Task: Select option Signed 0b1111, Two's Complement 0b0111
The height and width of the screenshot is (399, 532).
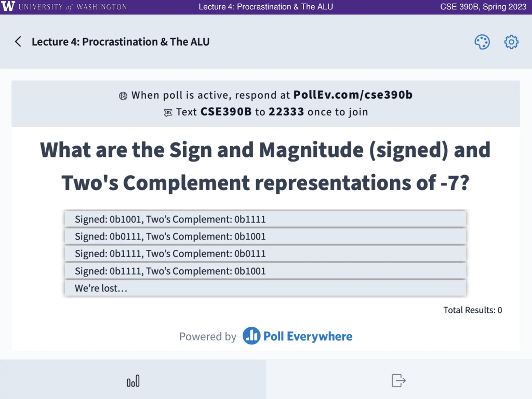Action: (265, 254)
